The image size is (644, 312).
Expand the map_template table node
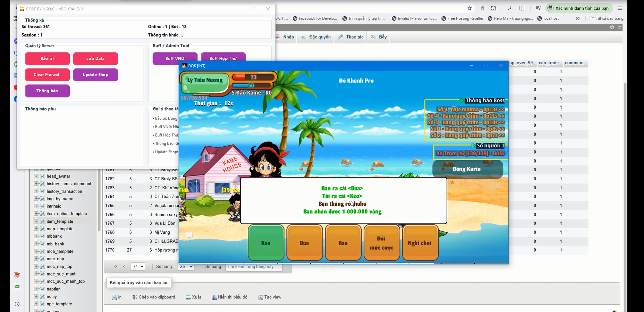click(x=36, y=229)
